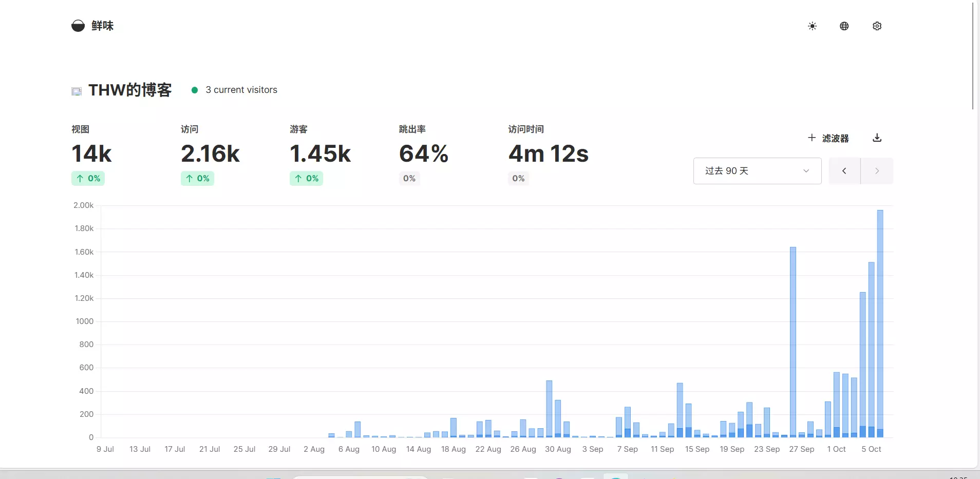This screenshot has height=479, width=980.
Task: Select the 访问时间 4m 12s metric
Action: (x=548, y=154)
